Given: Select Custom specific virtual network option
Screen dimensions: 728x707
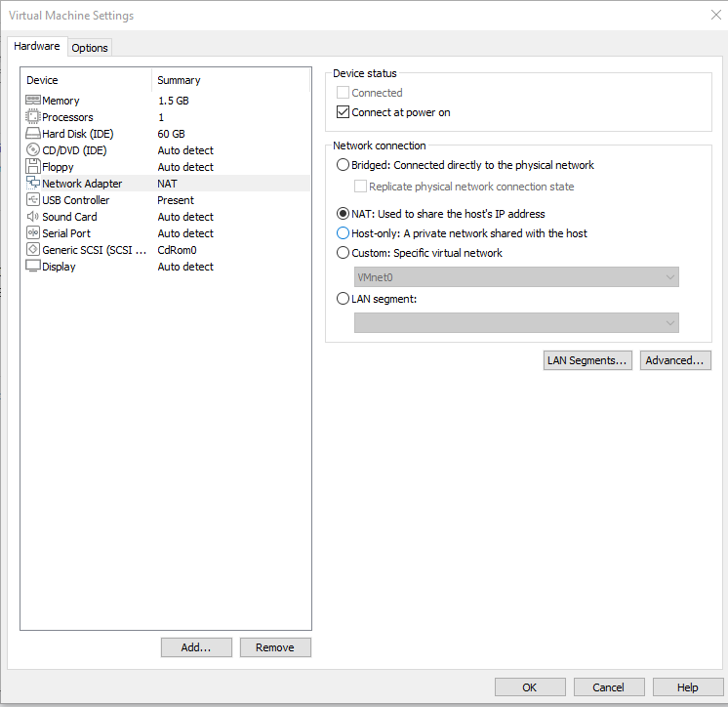Looking at the screenshot, I should tap(343, 253).
